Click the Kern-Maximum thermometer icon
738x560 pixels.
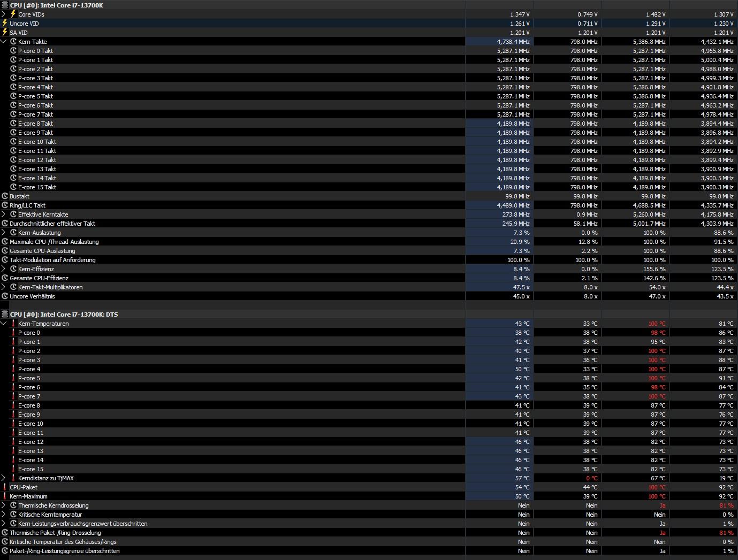pyautogui.click(x=5, y=496)
